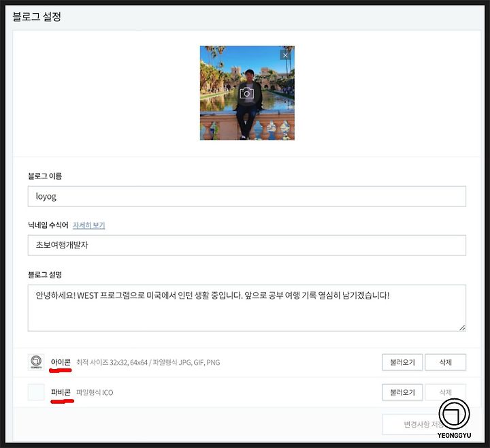This screenshot has height=448, width=490.
Task: Click the 파비콘 label text
Action: pos(61,392)
